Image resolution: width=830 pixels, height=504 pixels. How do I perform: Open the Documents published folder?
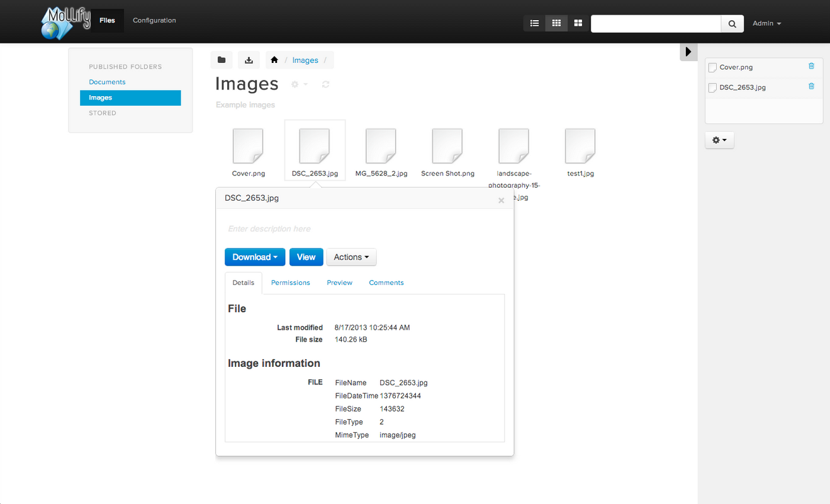tap(107, 82)
